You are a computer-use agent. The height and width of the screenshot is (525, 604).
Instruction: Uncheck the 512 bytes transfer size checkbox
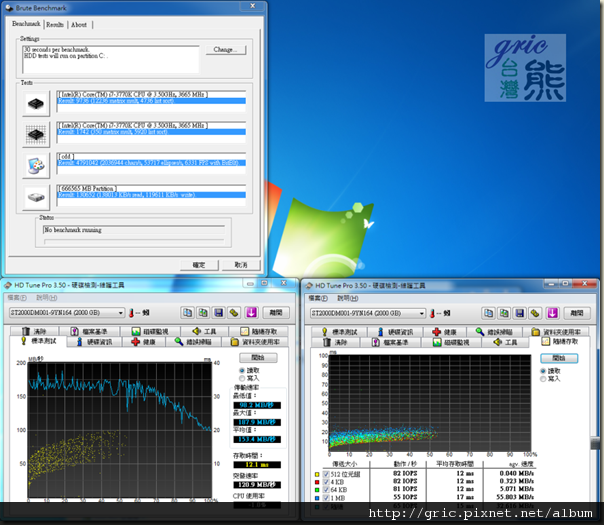point(326,474)
